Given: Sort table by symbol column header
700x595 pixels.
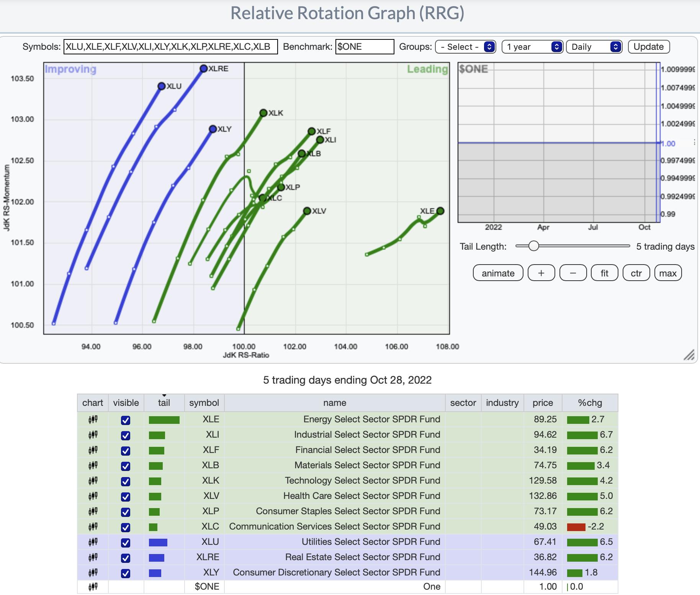Looking at the screenshot, I should pyautogui.click(x=204, y=403).
